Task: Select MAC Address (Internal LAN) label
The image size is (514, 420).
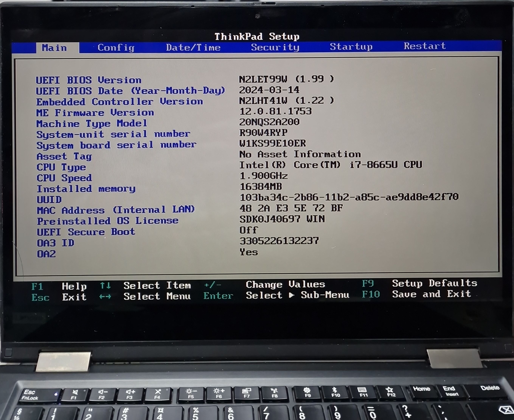Action: click(116, 210)
